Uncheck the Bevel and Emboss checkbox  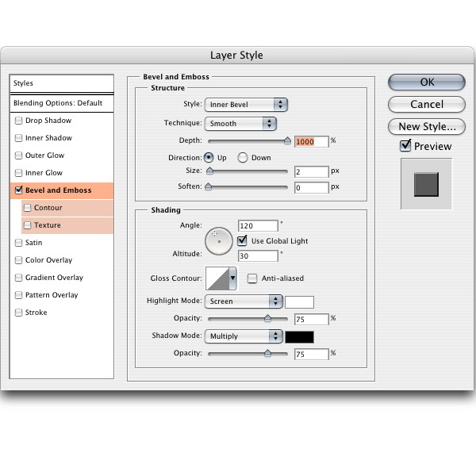click(18, 190)
